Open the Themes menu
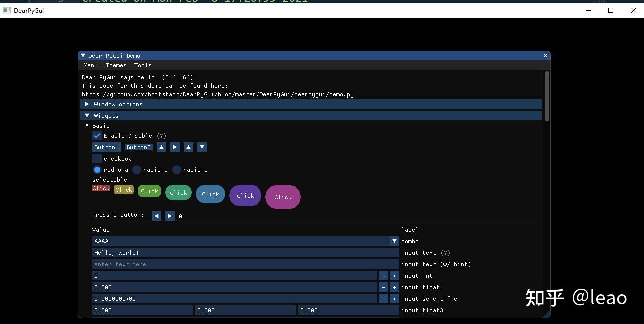 point(116,65)
